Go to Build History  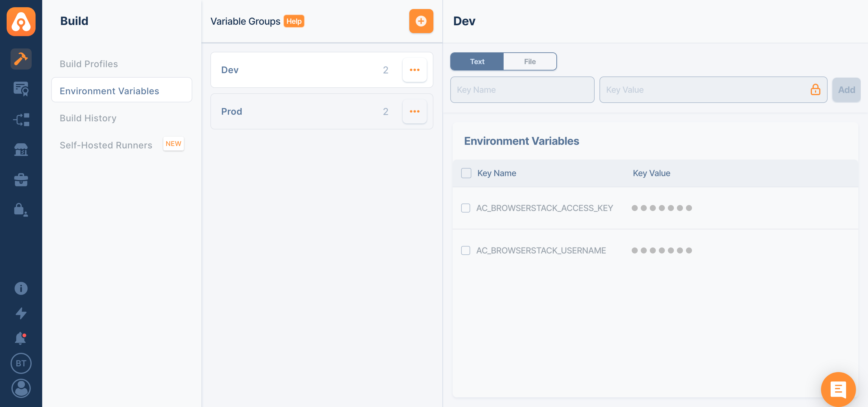tap(88, 118)
